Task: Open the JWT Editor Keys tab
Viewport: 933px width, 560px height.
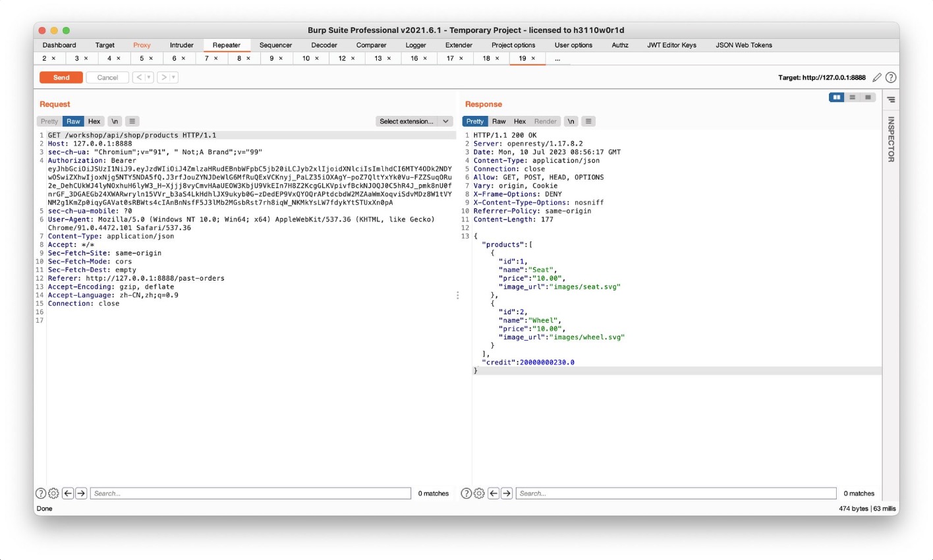Action: coord(671,45)
